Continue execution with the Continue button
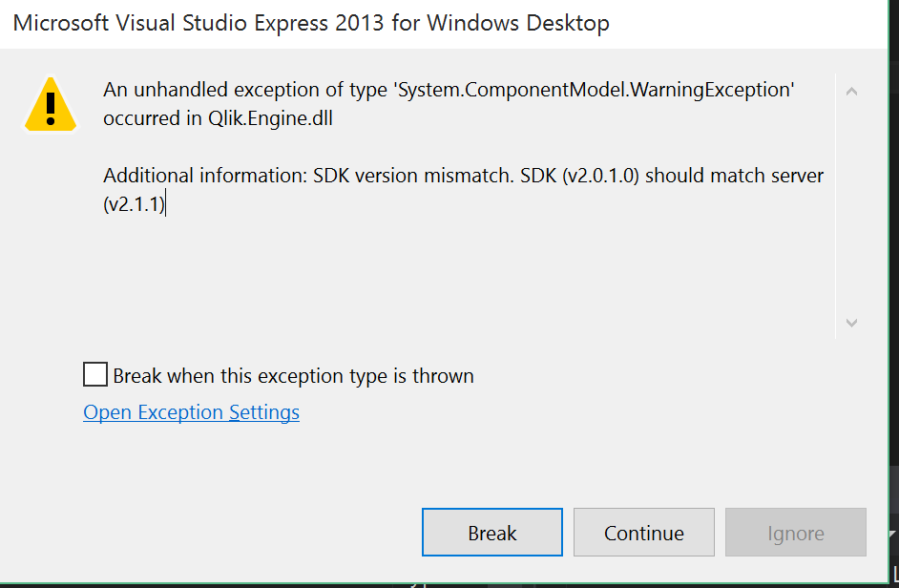The image size is (899, 588). click(x=643, y=533)
